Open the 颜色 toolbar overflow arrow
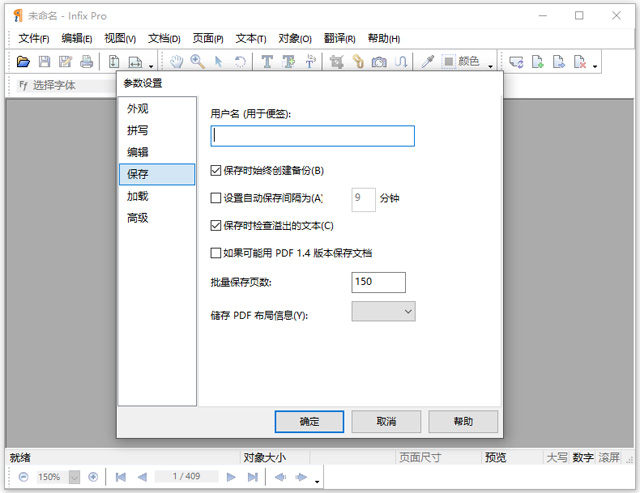Viewport: 640px width, 493px height. pos(490,66)
